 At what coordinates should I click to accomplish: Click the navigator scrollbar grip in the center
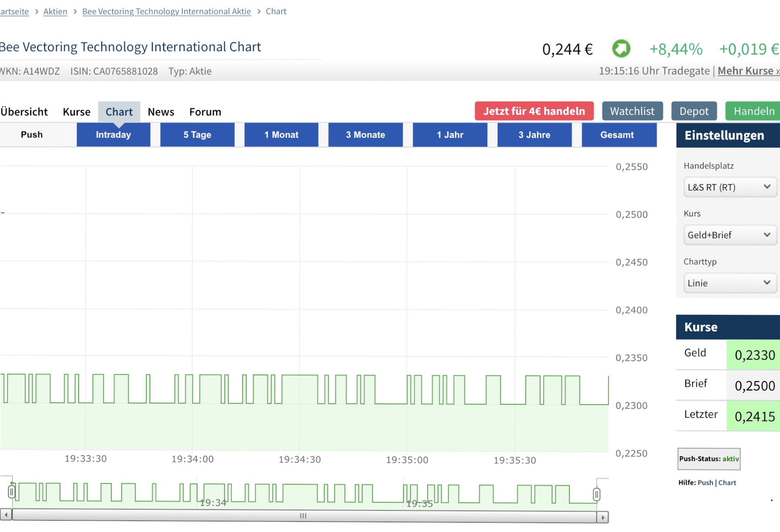point(303,515)
